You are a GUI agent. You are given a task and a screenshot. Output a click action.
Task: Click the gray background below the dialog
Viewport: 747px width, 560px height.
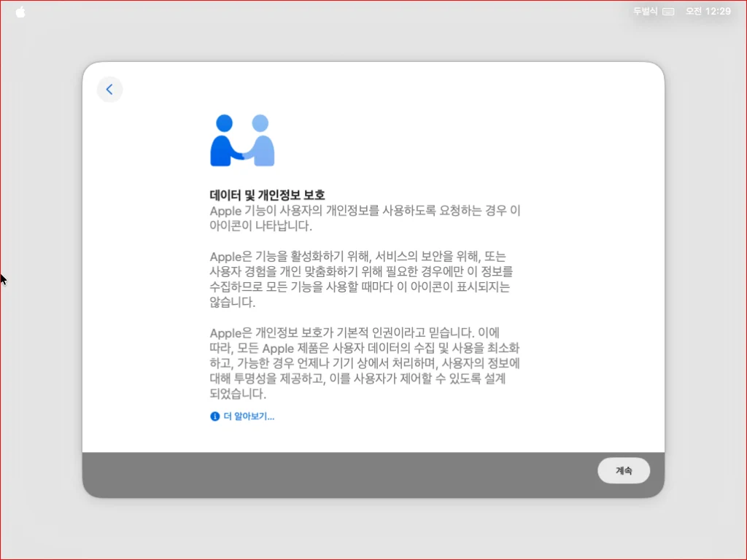[x=373, y=529]
